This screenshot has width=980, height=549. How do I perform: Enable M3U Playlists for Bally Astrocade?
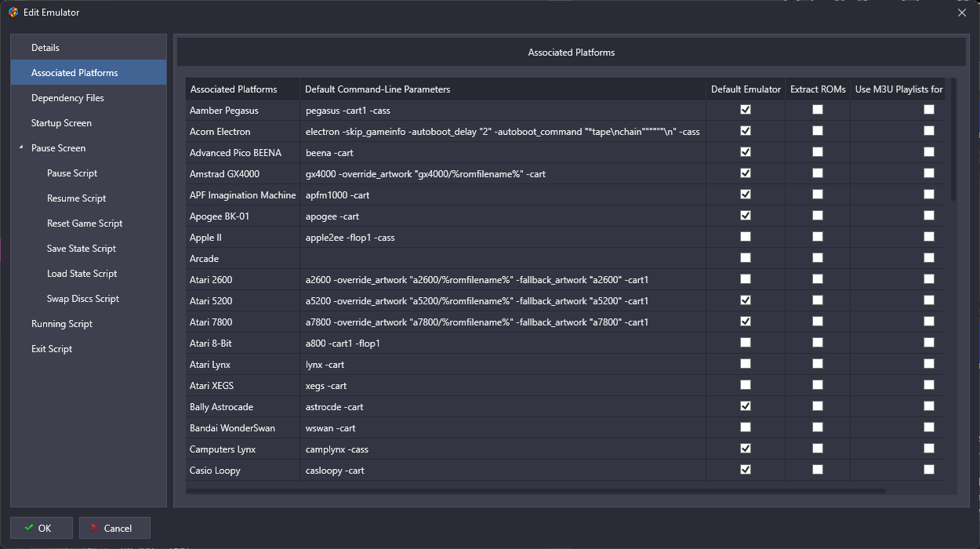click(929, 406)
